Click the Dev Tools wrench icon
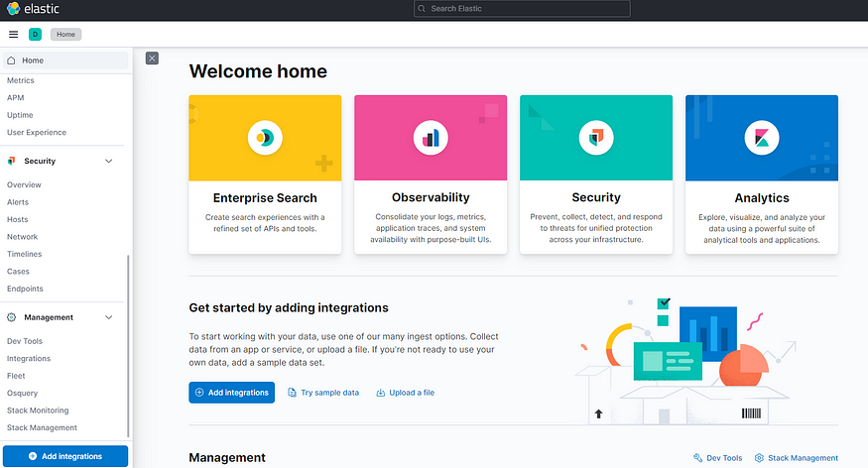 coord(697,458)
